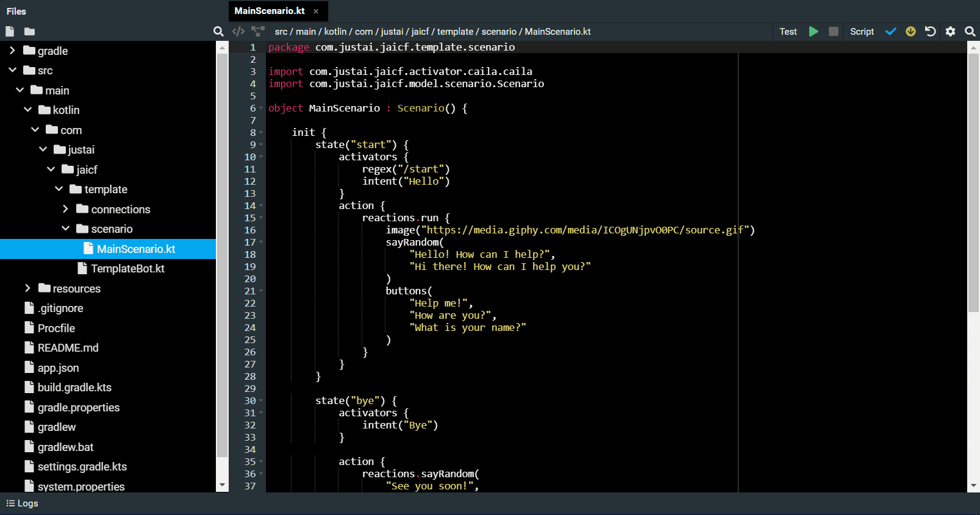Click the new file icon in Files panel
This screenshot has height=515, width=980.
coord(10,31)
